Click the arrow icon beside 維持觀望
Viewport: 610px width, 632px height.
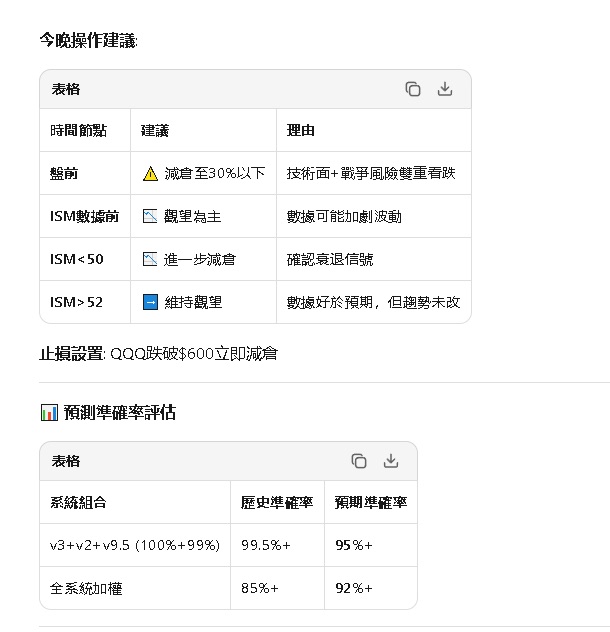click(150, 302)
